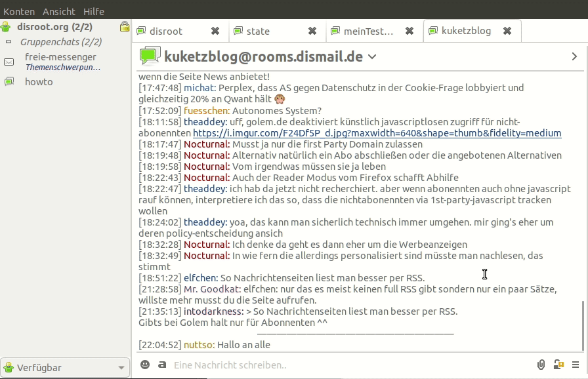
Task: Toggle the encryption lock in message bar
Action: click(x=558, y=365)
